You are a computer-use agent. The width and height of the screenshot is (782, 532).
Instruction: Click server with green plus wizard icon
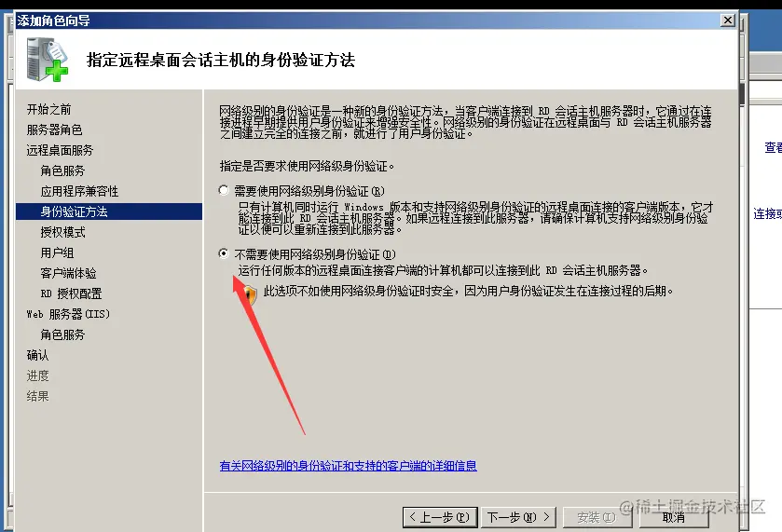[48, 60]
